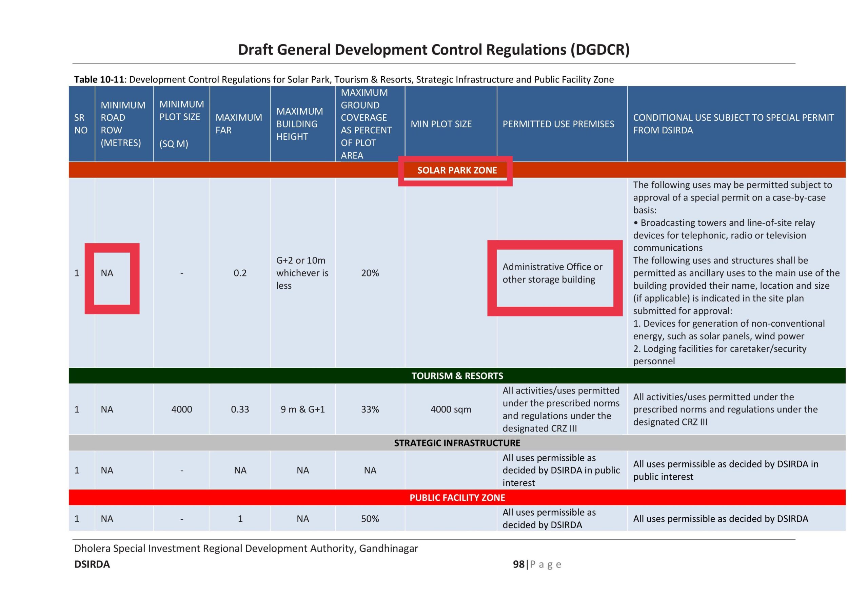Select the 0.2 FAR value cell
868x614 pixels.
click(x=240, y=273)
